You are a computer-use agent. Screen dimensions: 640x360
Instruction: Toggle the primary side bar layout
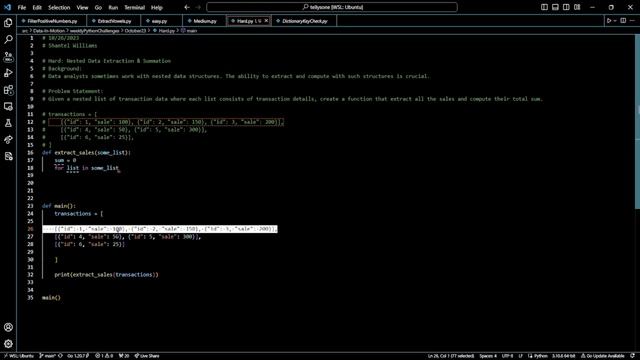544,7
